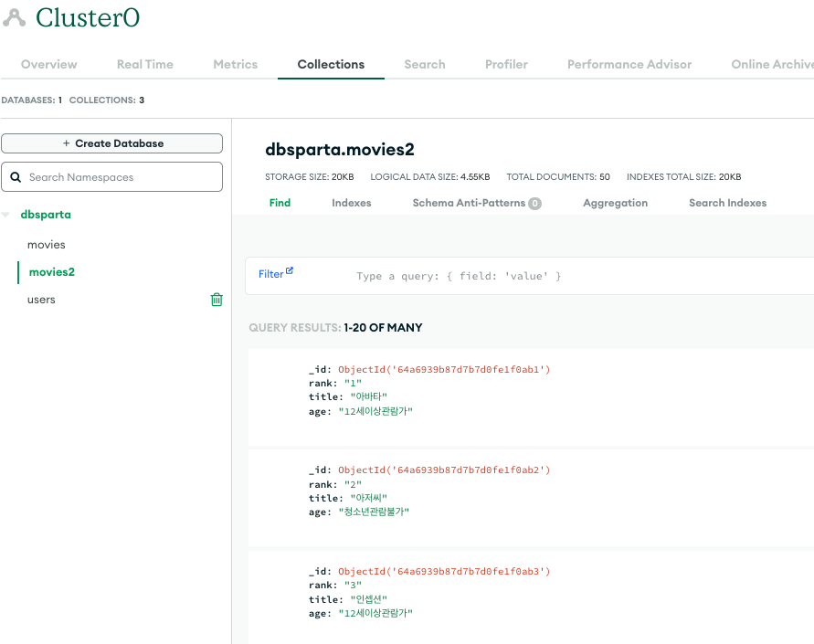Image resolution: width=814 pixels, height=644 pixels.
Task: Open the users collection
Action: [41, 300]
